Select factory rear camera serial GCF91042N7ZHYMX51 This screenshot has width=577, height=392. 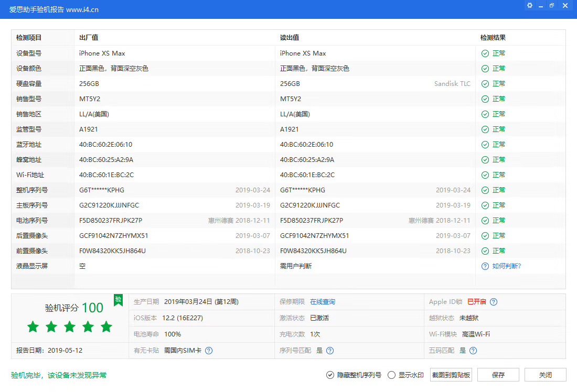click(x=114, y=236)
